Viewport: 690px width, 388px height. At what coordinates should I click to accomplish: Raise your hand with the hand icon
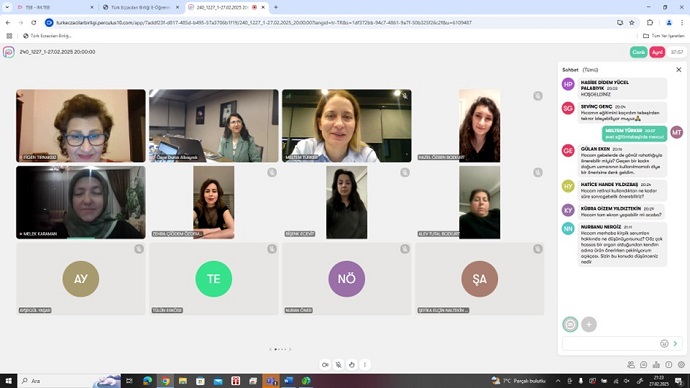coord(352,365)
